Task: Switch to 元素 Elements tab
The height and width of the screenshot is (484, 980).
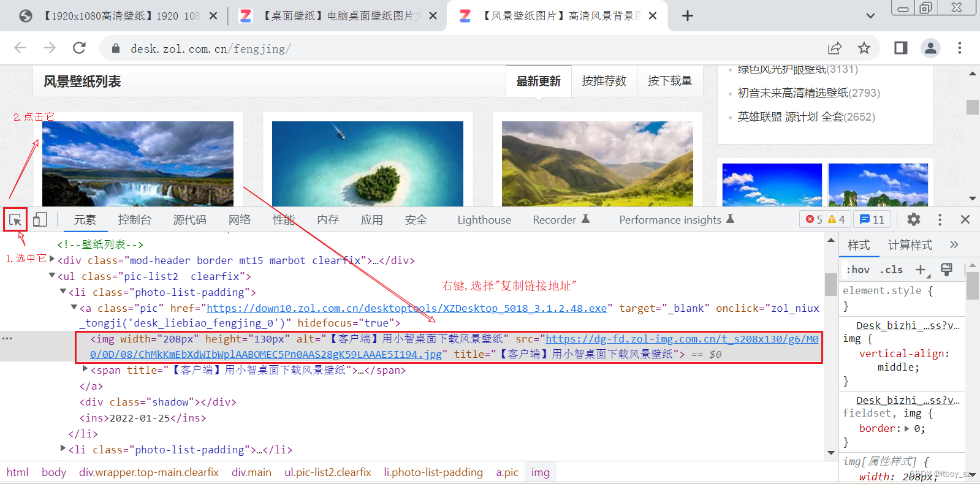Action: coord(85,219)
